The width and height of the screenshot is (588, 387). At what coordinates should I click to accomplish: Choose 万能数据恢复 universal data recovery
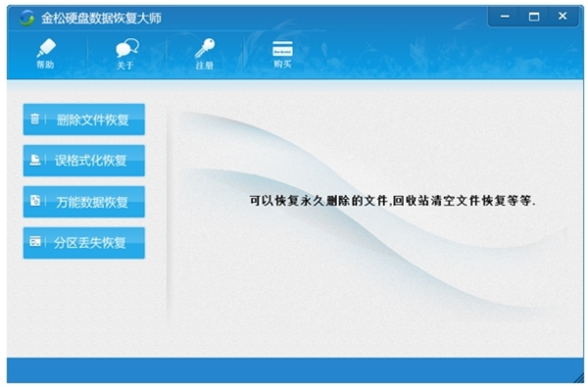[x=84, y=202]
